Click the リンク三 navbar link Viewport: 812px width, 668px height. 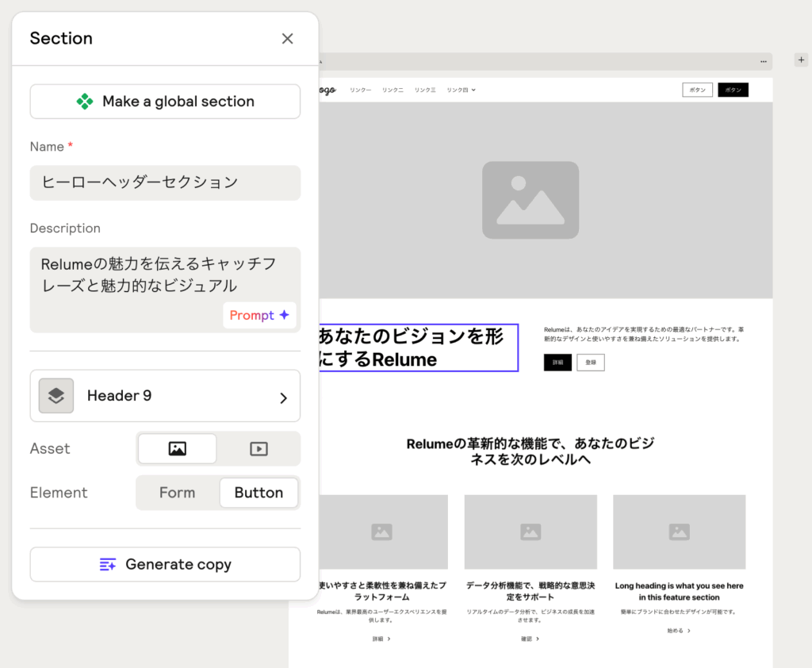(x=425, y=90)
